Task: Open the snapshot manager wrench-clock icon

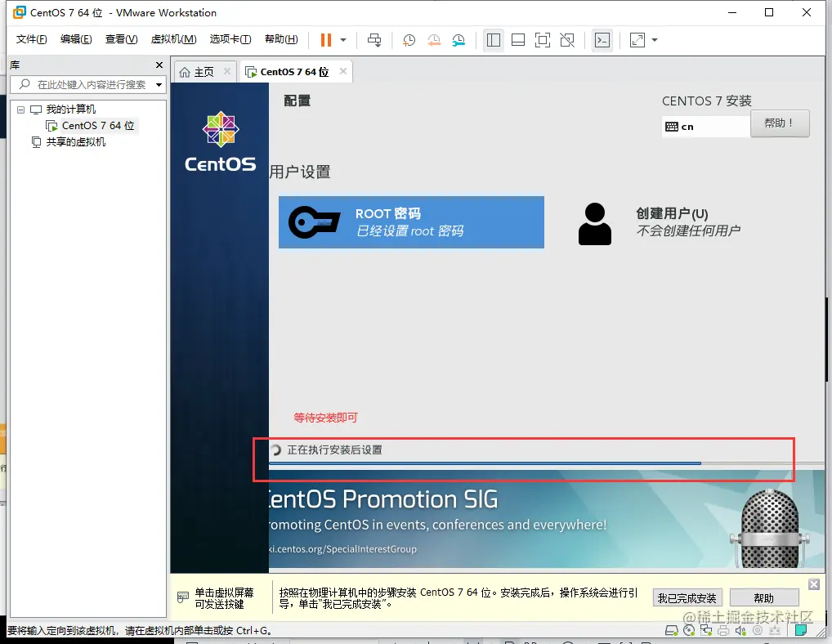Action: pos(458,40)
